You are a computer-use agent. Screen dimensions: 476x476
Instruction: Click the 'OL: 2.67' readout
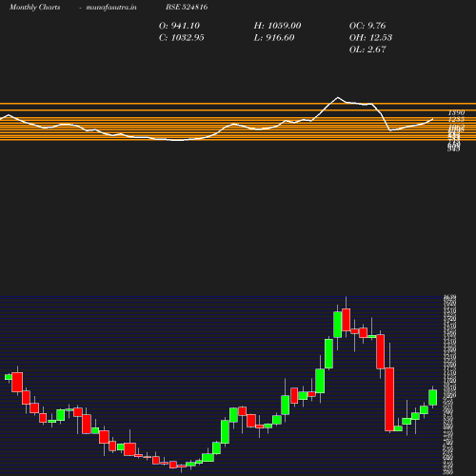[367, 50]
